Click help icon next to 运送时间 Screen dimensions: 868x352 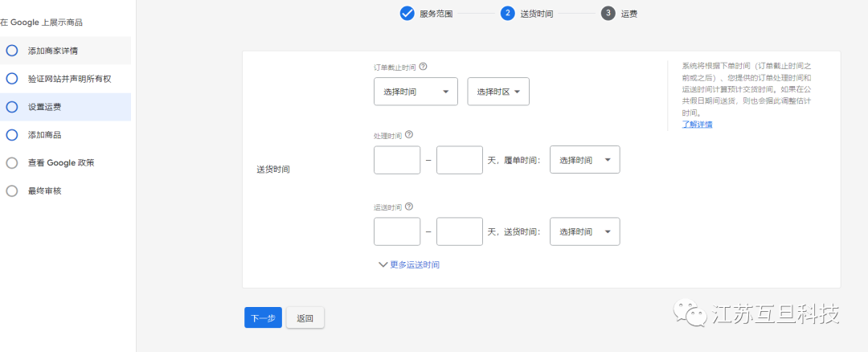coord(409,207)
